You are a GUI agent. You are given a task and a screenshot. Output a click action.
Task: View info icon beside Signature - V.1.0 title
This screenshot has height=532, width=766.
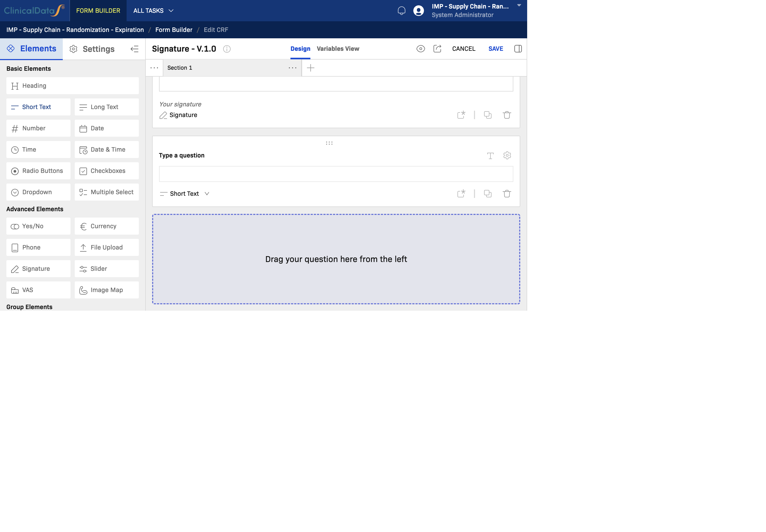(227, 49)
